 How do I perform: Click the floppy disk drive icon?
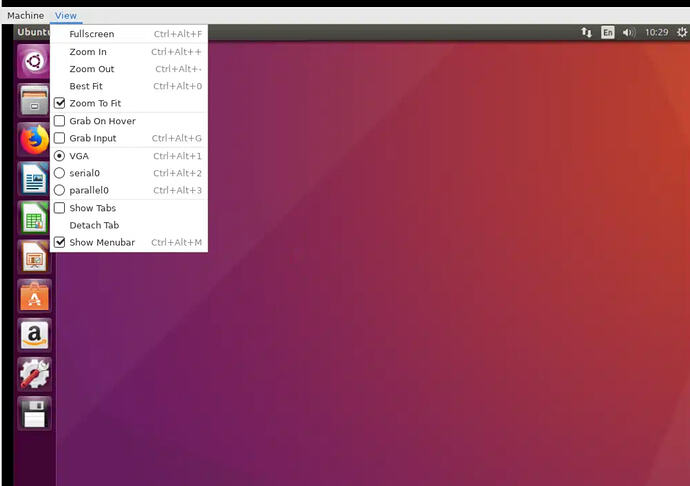point(34,413)
